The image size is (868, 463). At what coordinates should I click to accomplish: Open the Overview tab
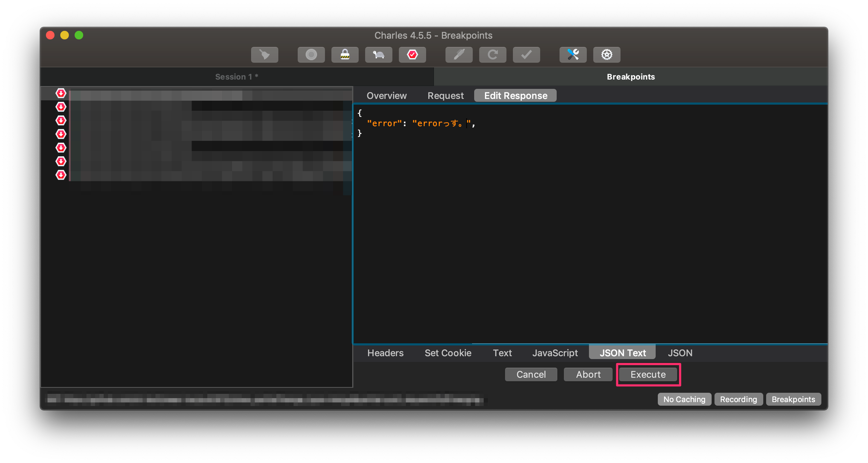387,96
